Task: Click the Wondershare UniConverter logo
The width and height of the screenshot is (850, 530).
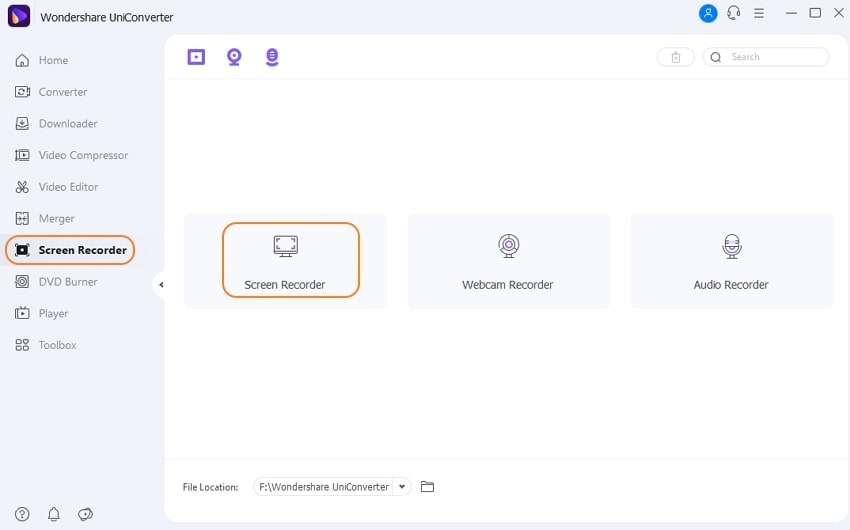Action: [19, 16]
